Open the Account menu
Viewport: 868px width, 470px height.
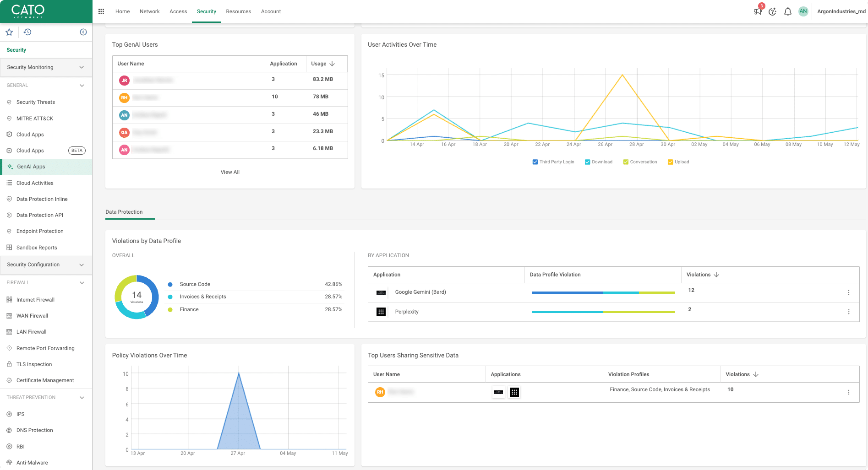(x=271, y=11)
